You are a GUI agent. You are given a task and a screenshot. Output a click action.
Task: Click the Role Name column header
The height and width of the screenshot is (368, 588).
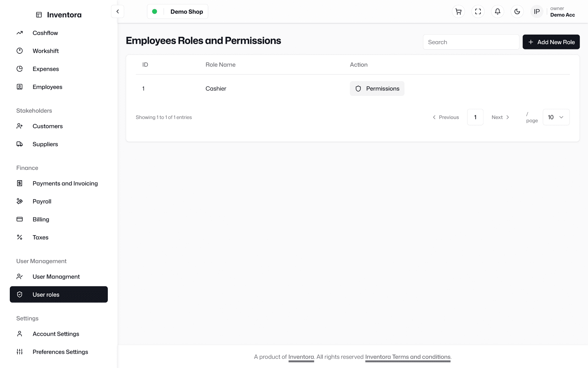tap(221, 65)
